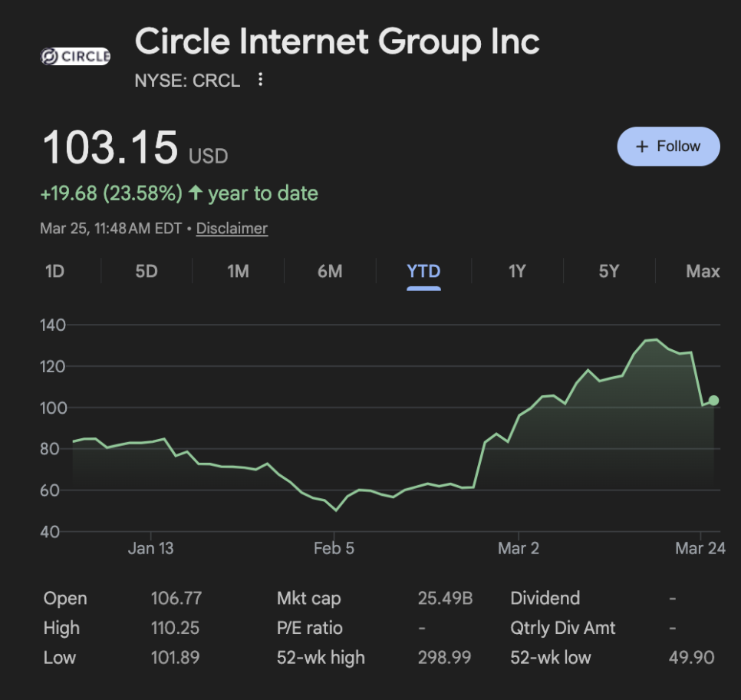Viewport: 741px width, 700px height.
Task: Select the 5D time range
Action: (x=146, y=271)
